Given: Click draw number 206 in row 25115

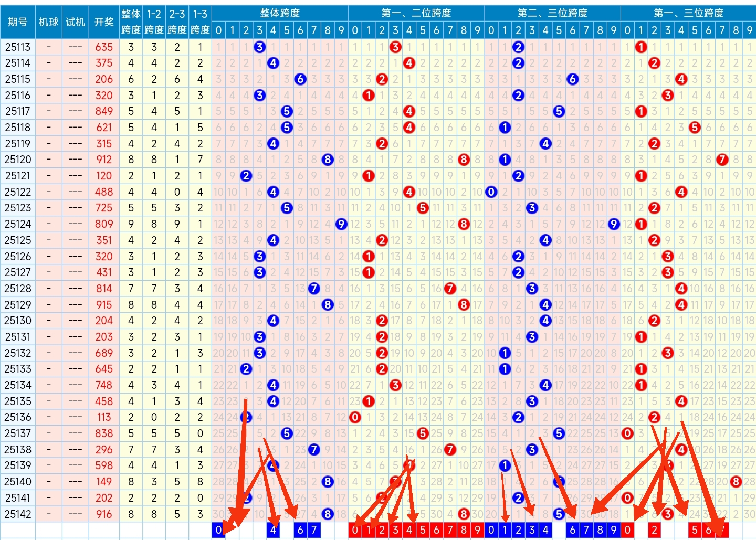Looking at the screenshot, I should pos(104,79).
